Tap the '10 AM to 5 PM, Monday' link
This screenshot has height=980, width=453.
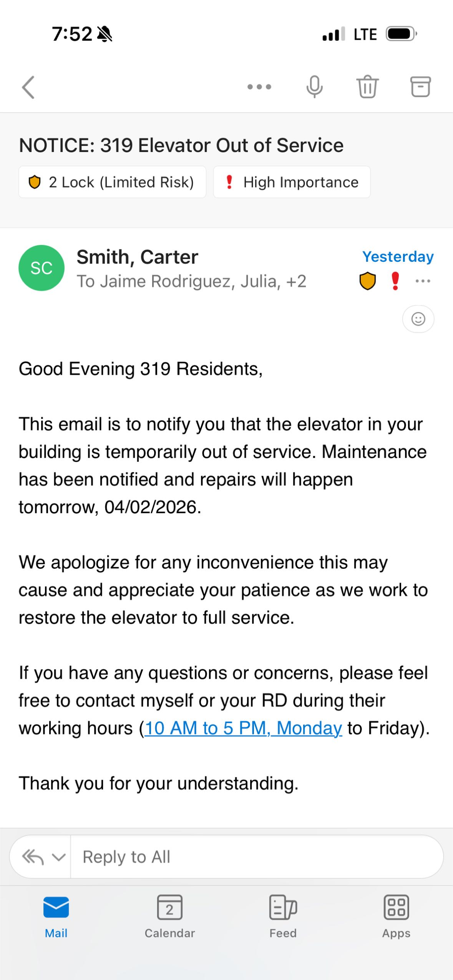(243, 728)
